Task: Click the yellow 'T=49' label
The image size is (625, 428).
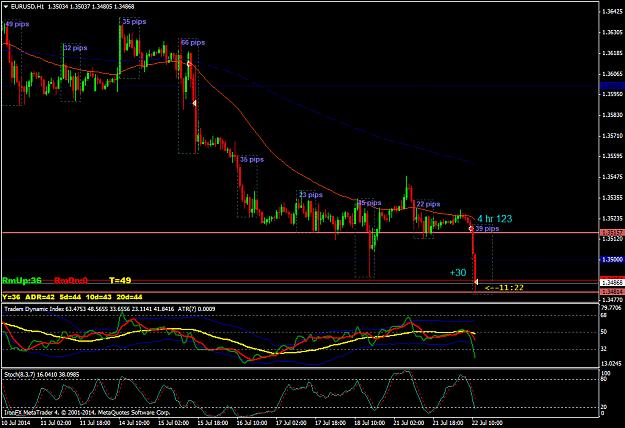Action: (x=120, y=281)
